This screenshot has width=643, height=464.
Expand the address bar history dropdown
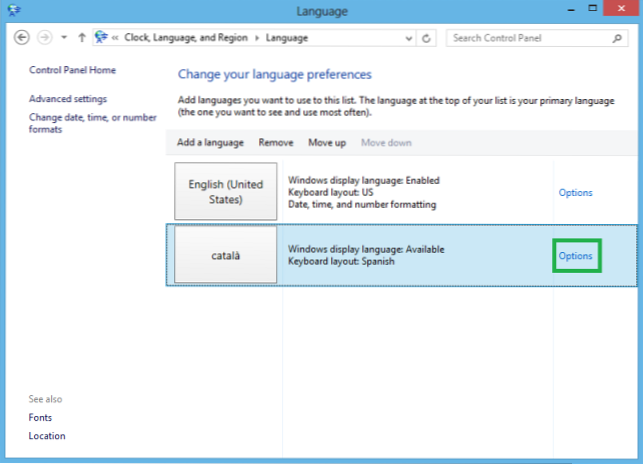click(x=407, y=38)
